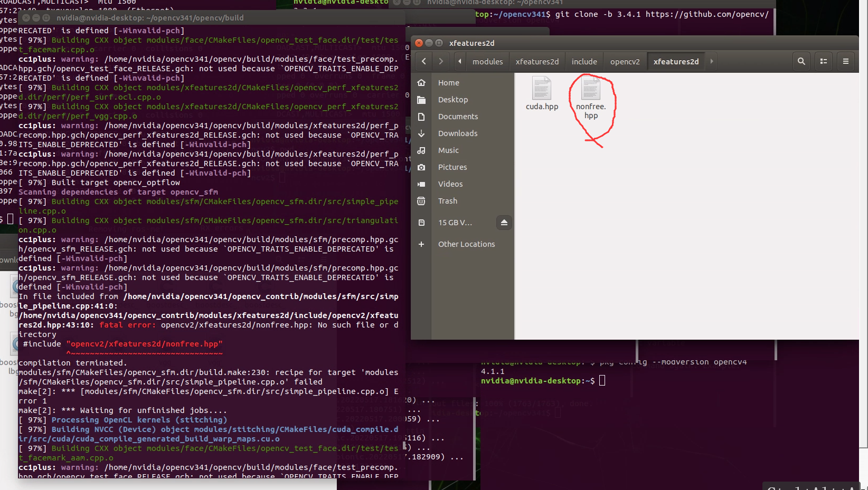
Task: Open the Videos folder from the sidebar
Action: [x=450, y=184]
